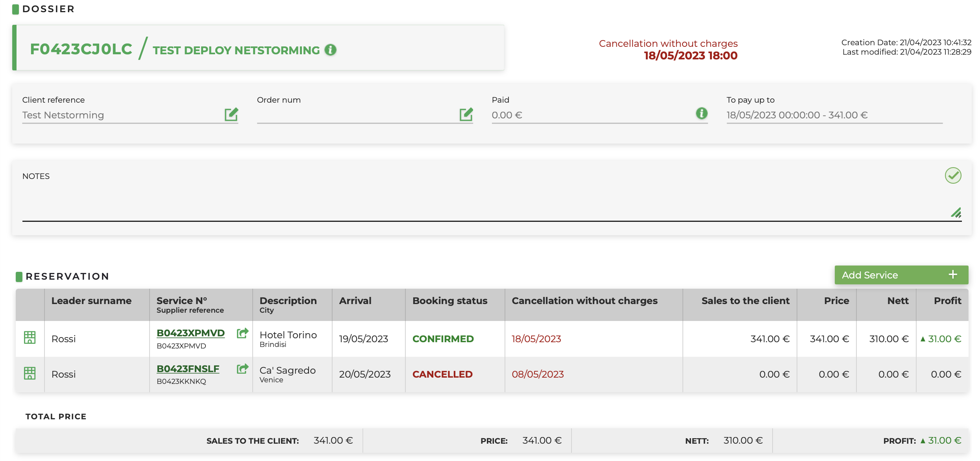Click the Booking status column header
The height and width of the screenshot is (461, 980).
449,301
